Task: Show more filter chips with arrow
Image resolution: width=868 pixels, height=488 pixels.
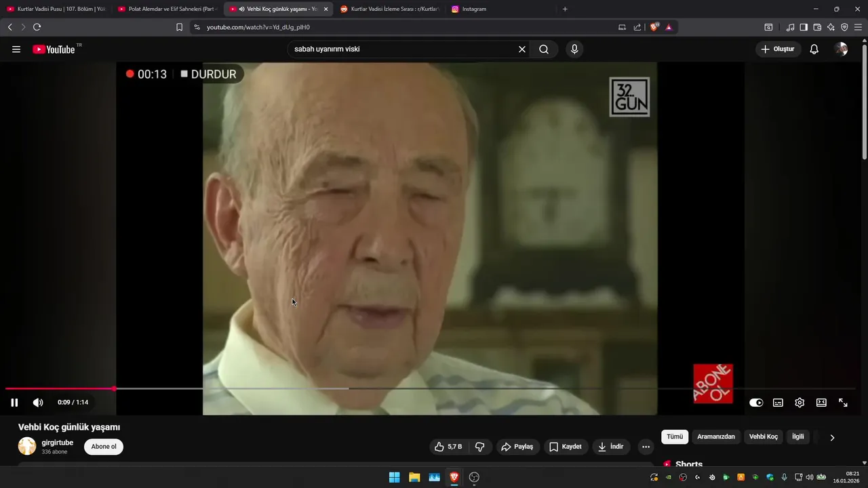Action: [x=832, y=437]
